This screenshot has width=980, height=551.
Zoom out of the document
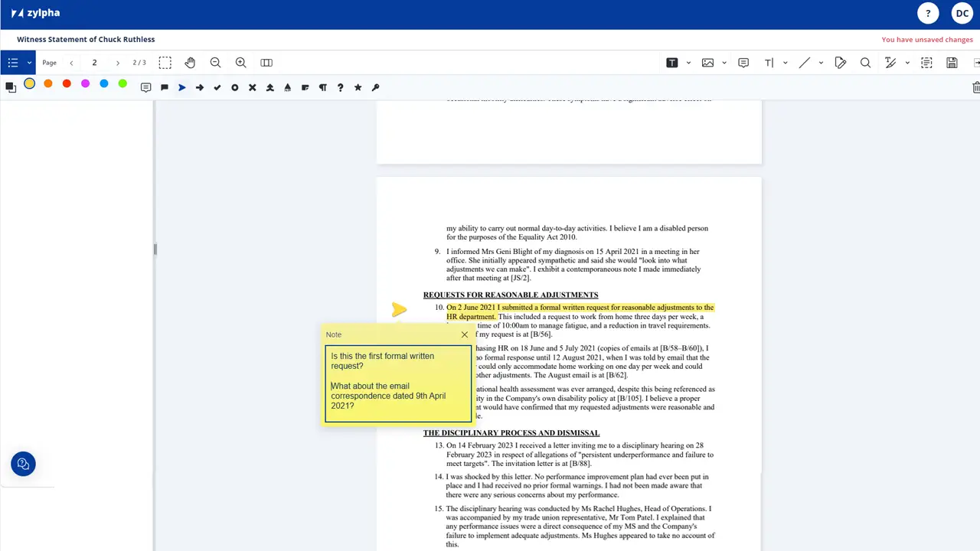215,63
